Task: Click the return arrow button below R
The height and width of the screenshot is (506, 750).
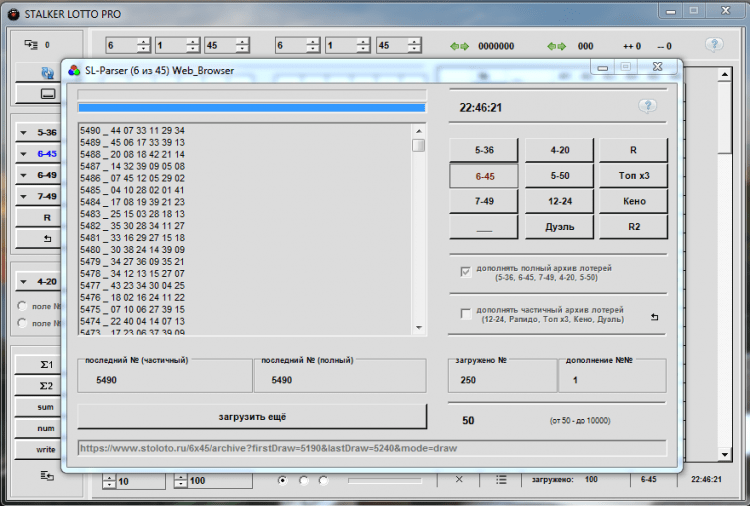Action: [x=47, y=239]
